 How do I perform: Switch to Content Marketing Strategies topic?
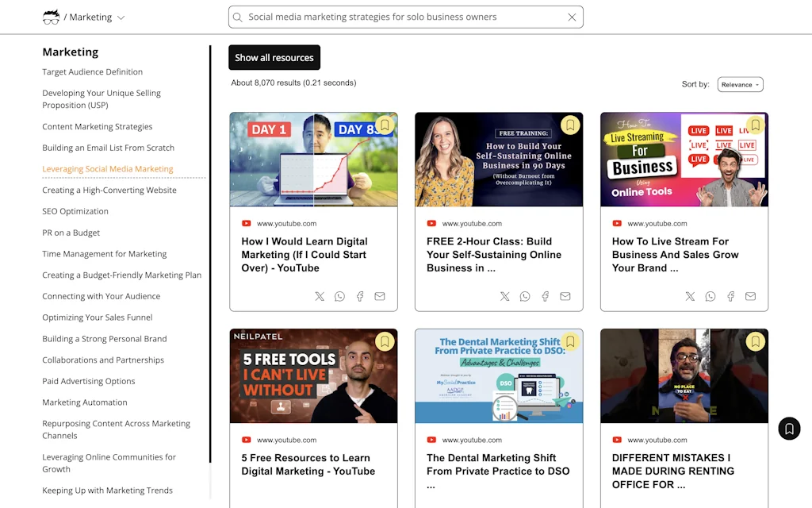(97, 126)
